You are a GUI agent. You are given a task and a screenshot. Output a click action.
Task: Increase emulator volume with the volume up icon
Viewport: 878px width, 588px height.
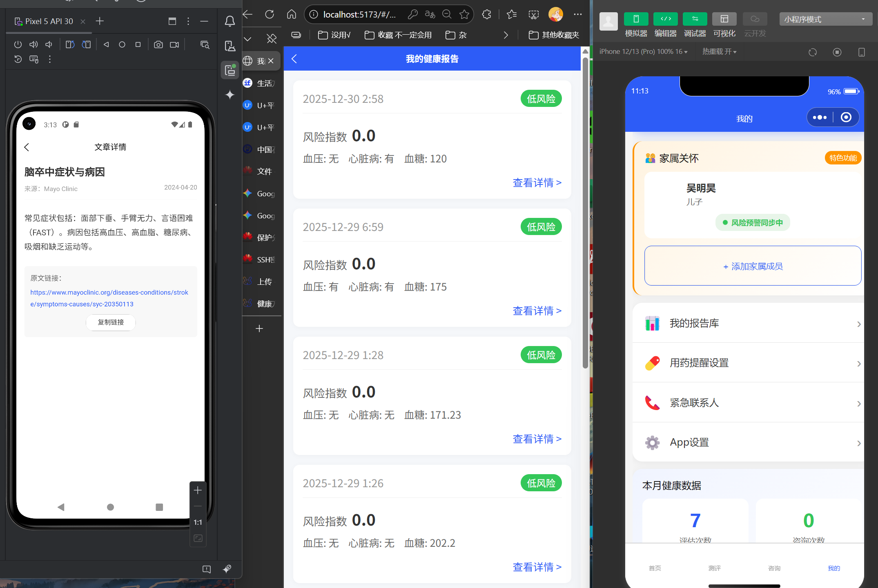pyautogui.click(x=33, y=44)
